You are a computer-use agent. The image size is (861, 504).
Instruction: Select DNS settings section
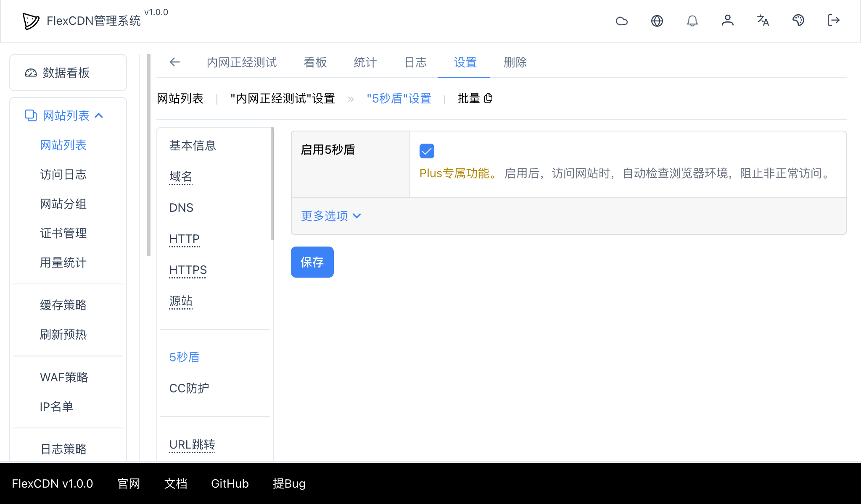(x=181, y=208)
